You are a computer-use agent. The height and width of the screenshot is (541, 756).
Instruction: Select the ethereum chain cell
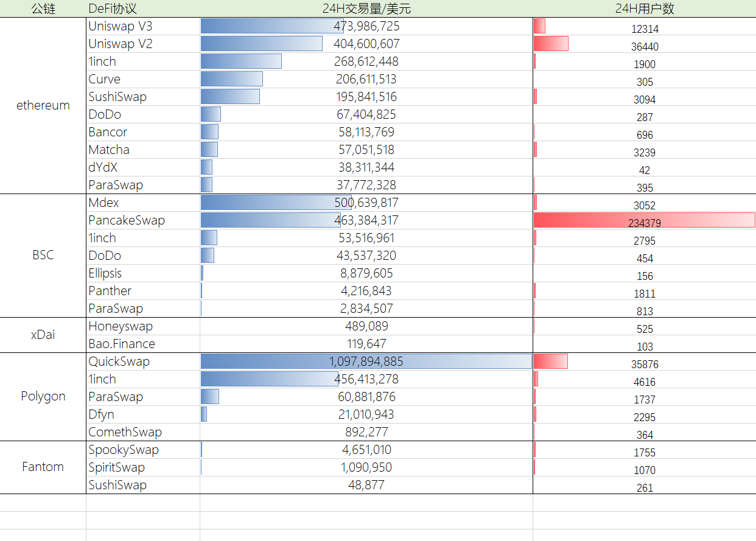click(x=43, y=105)
